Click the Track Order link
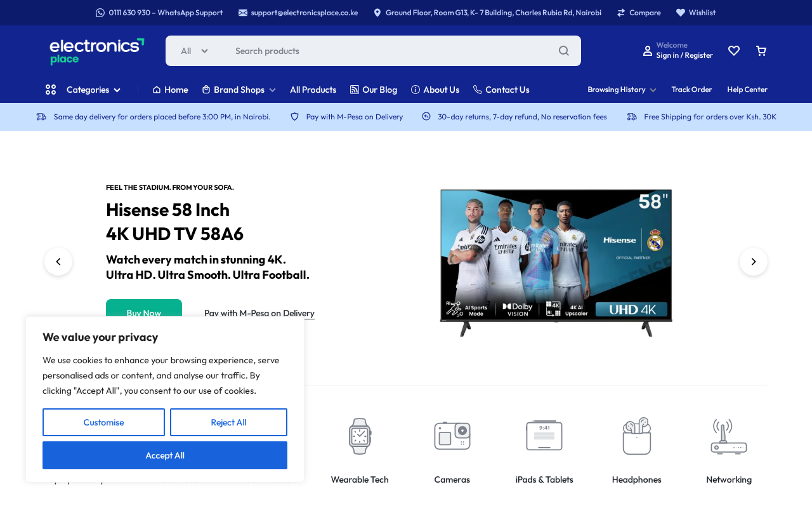The image size is (812, 508). 691,90
